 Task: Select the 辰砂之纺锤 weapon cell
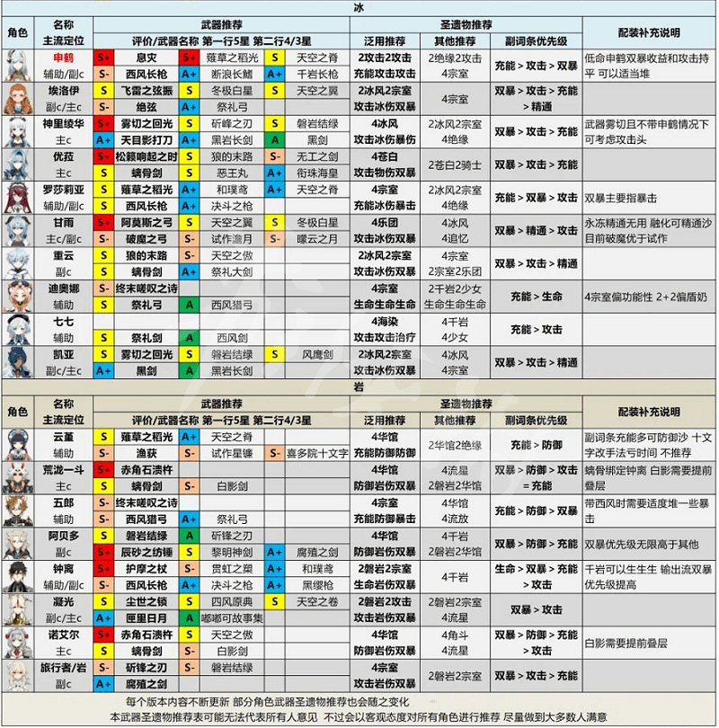point(146,553)
